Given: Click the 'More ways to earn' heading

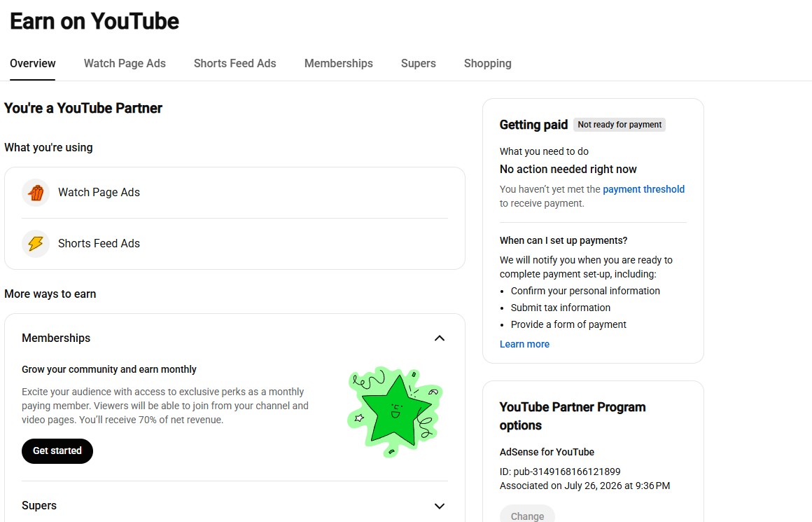Looking at the screenshot, I should coord(50,294).
